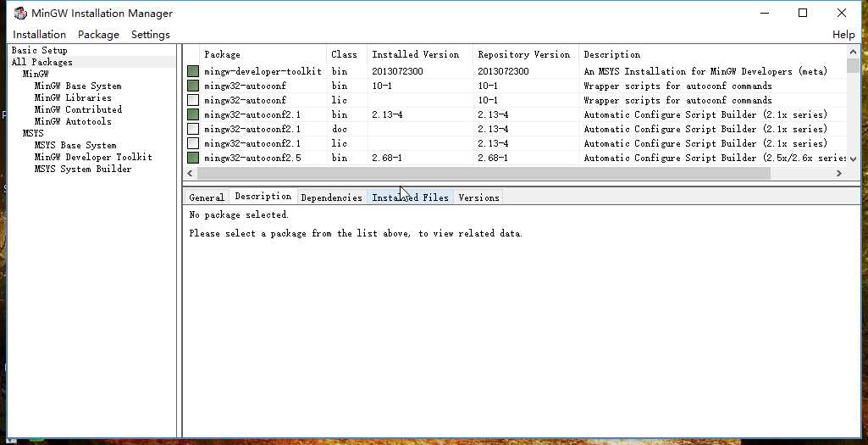Viewport: 868px width, 445px height.
Task: Open the Installation menu
Action: (39, 35)
